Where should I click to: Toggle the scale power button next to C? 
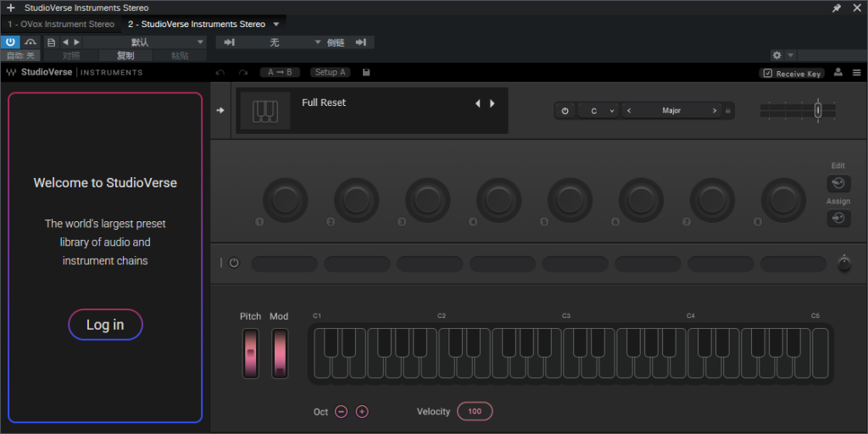coord(565,111)
